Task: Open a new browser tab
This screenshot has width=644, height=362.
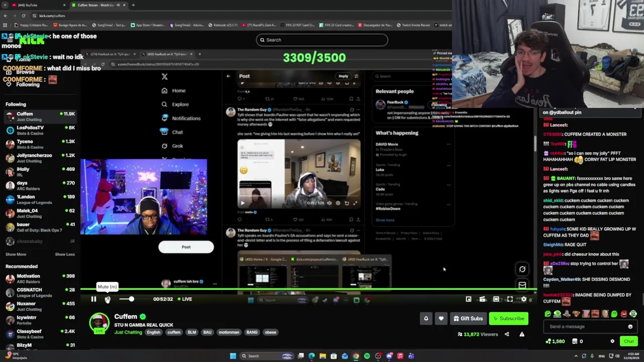Action: (x=133, y=5)
